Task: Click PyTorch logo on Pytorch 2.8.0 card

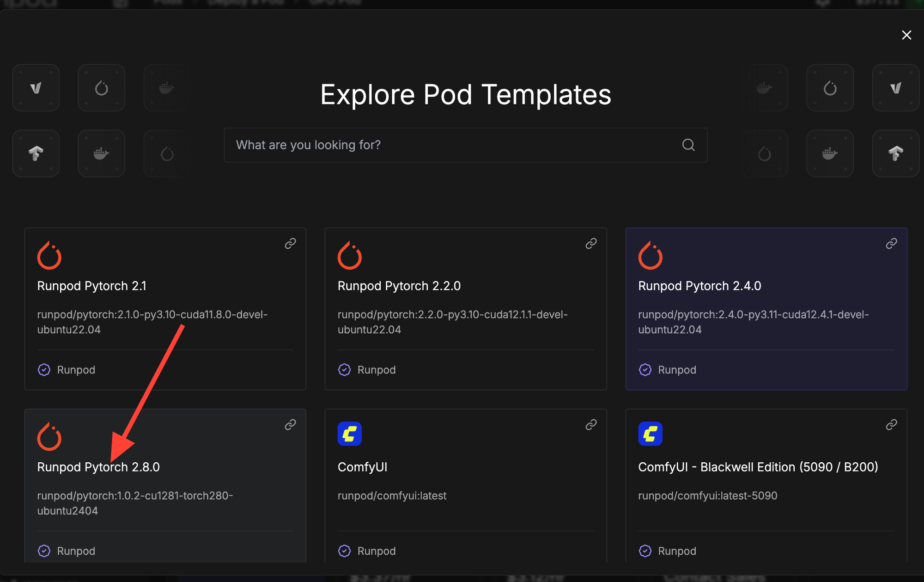Action: 49,436
